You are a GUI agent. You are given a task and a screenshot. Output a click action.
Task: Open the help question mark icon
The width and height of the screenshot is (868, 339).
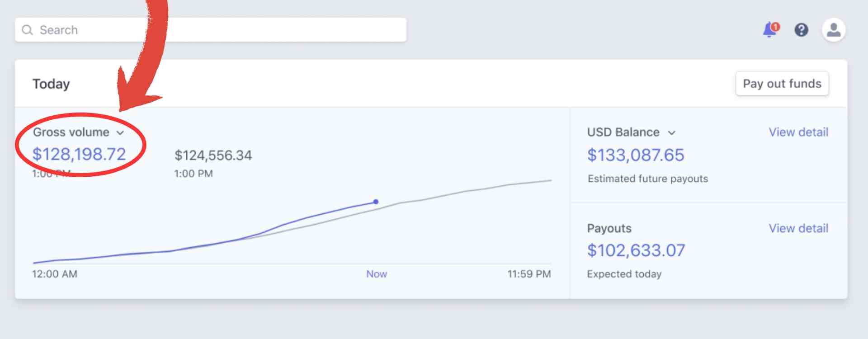click(x=801, y=30)
